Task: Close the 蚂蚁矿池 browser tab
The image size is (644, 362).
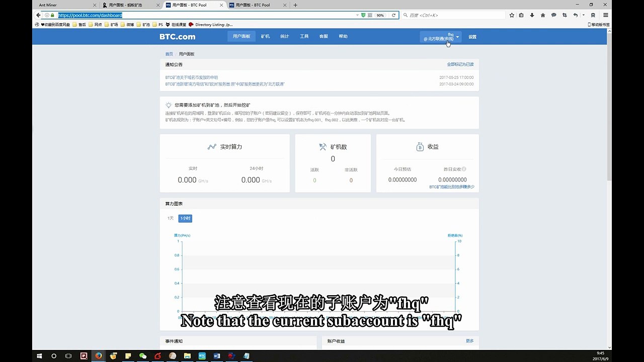Action: (x=157, y=5)
